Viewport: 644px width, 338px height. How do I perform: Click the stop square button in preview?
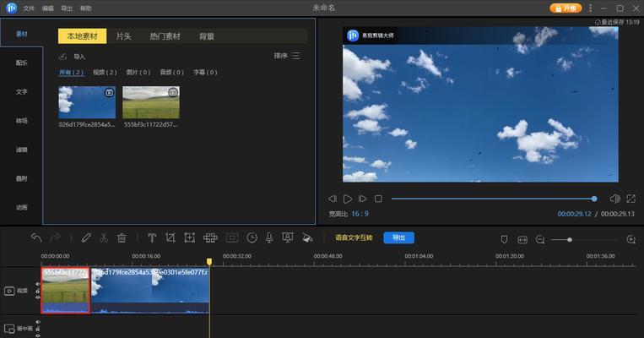pyautogui.click(x=378, y=199)
